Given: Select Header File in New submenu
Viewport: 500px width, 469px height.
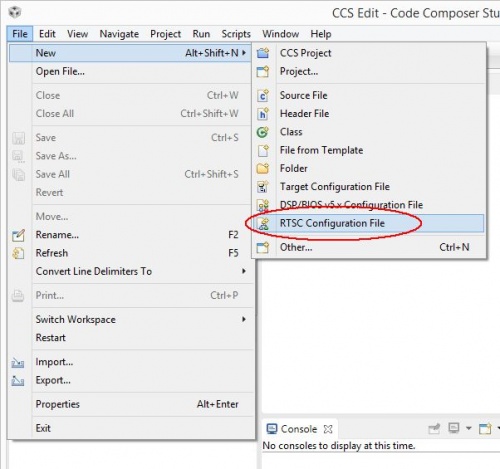Looking at the screenshot, I should [x=369, y=114].
